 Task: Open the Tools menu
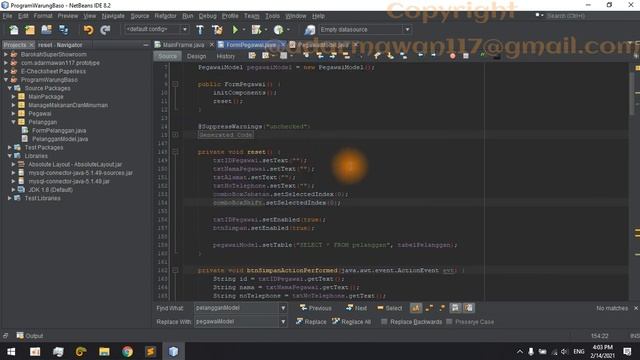click(272, 16)
